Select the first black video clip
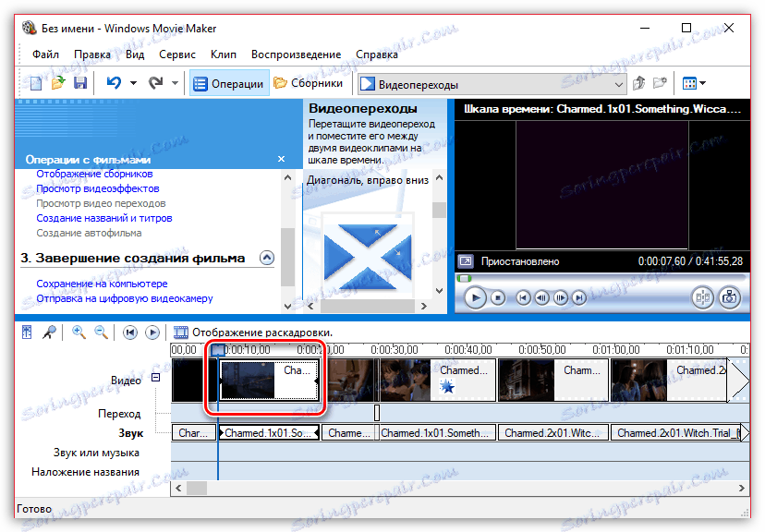 point(194,381)
